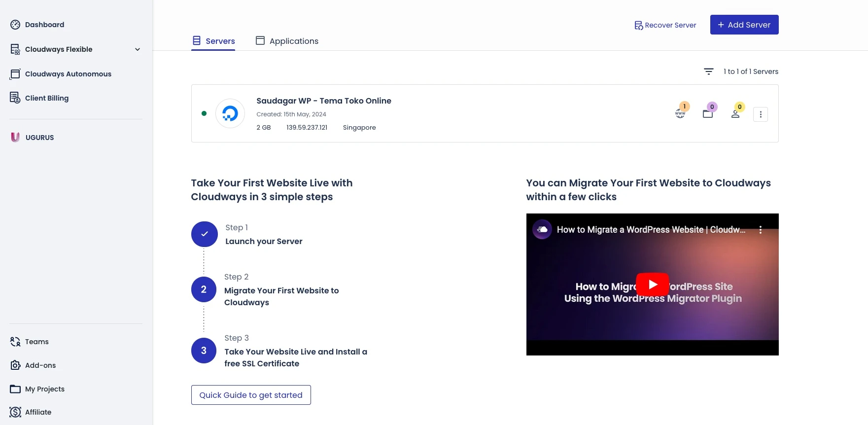Click the Cloudways channel avatar on video
868x425 pixels.
pyautogui.click(x=542, y=229)
